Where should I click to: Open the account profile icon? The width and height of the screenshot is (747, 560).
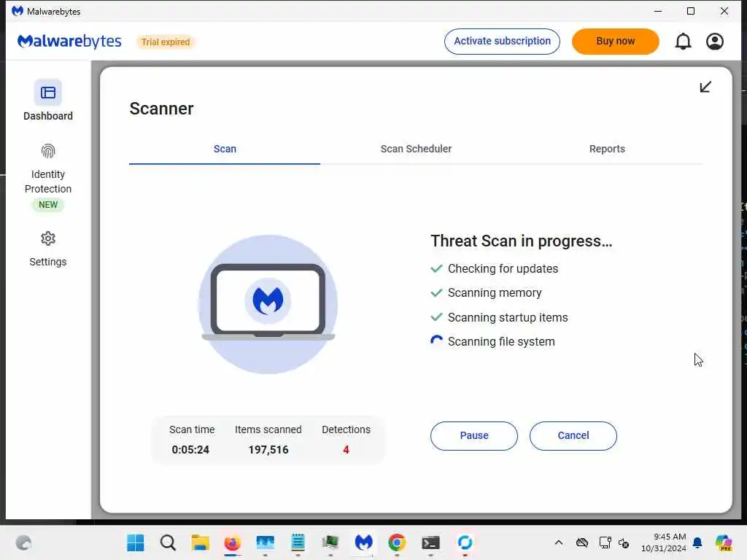715,42
